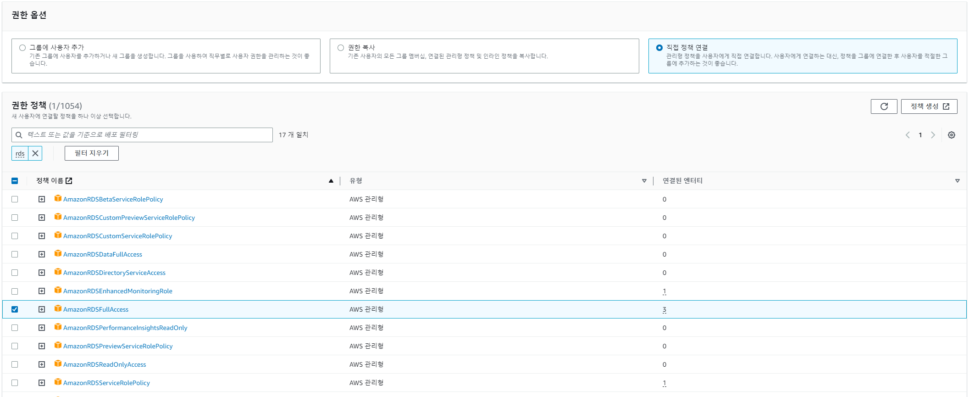The image size is (980, 397).
Task: Expand the AmazonRDSBetaServiceRolePolicy row details
Action: (x=42, y=199)
